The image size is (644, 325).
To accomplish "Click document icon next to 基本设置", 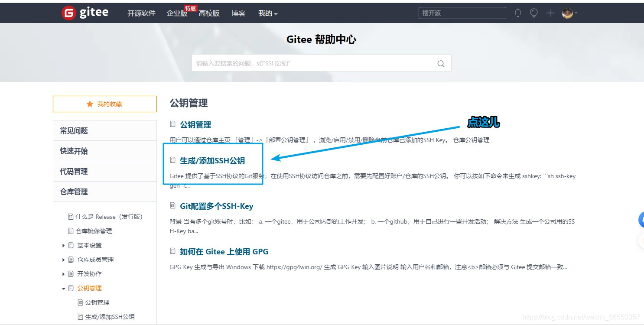I will coord(71,245).
